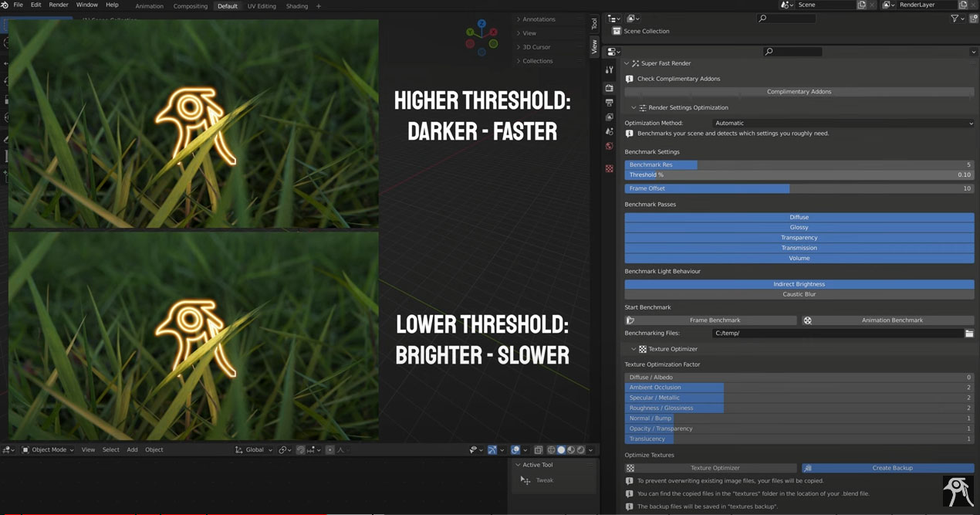
Task: Select the Output Properties printer icon
Action: pos(609,102)
